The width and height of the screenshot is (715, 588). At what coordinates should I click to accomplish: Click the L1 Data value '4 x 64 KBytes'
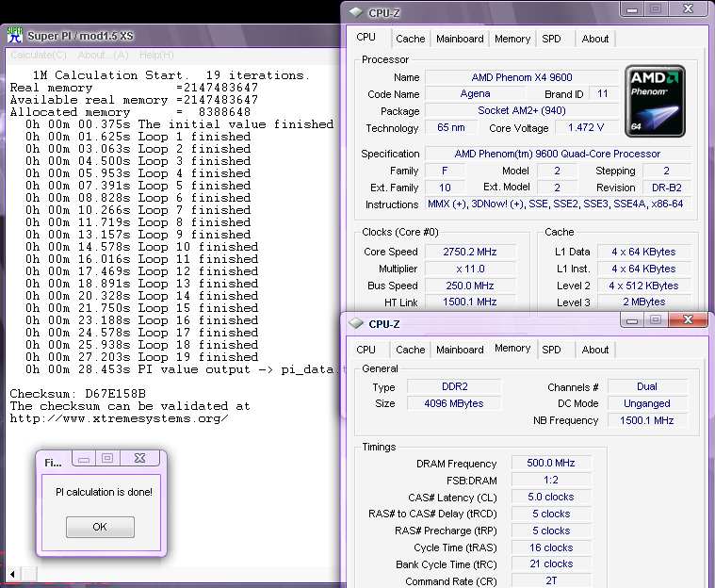pos(643,252)
